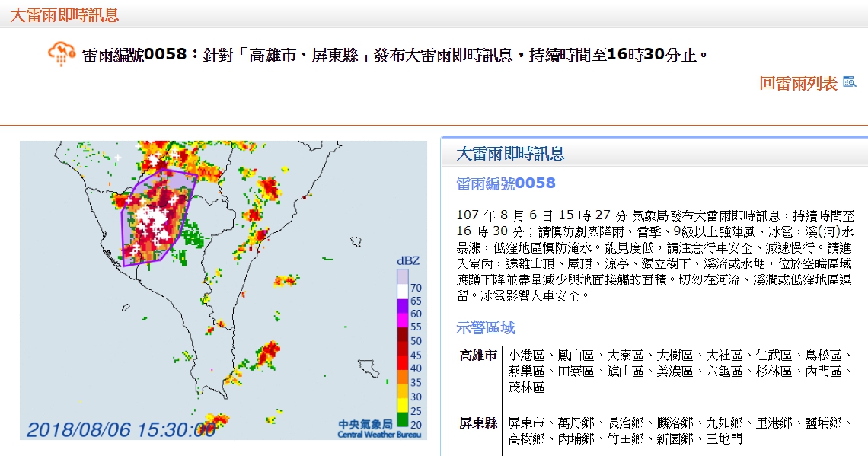Click the 示警區域 section heading

click(486, 328)
